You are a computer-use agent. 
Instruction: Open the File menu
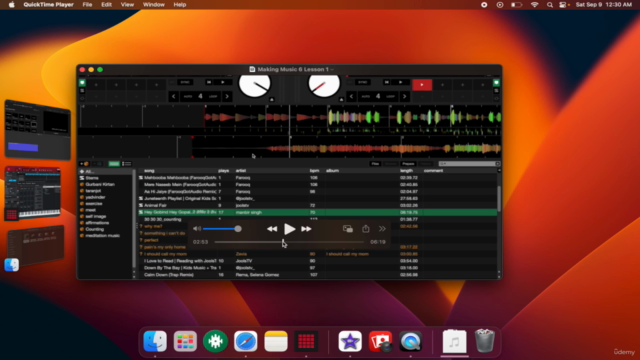click(87, 4)
